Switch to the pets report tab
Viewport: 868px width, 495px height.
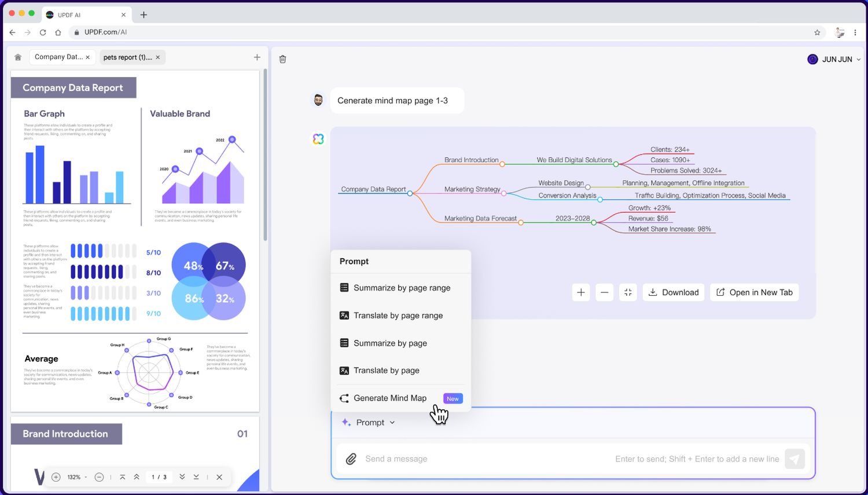127,57
